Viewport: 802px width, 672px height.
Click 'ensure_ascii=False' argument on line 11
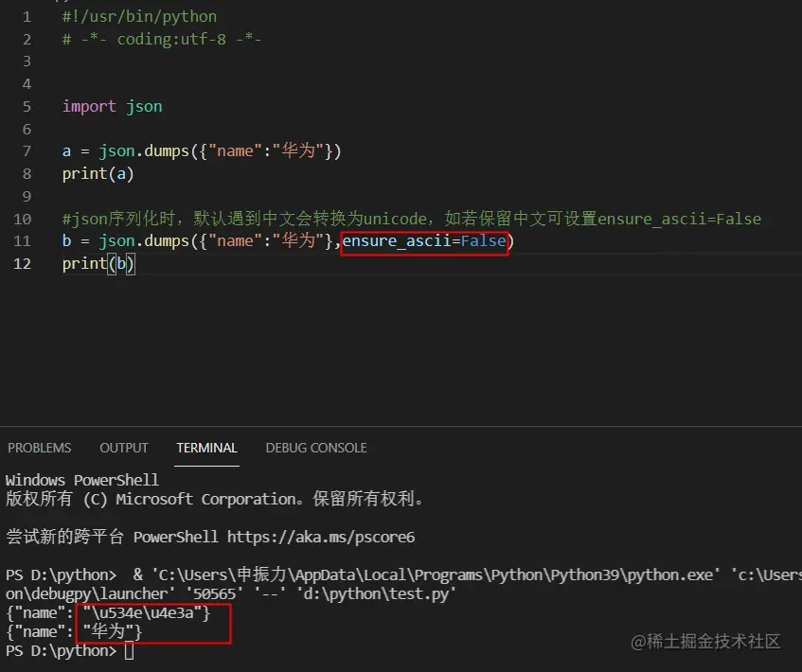pyautogui.click(x=424, y=240)
